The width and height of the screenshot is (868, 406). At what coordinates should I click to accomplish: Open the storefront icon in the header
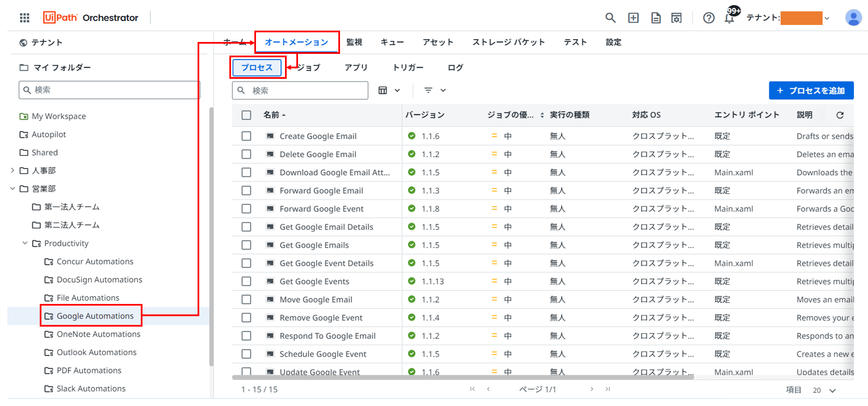pyautogui.click(x=676, y=18)
